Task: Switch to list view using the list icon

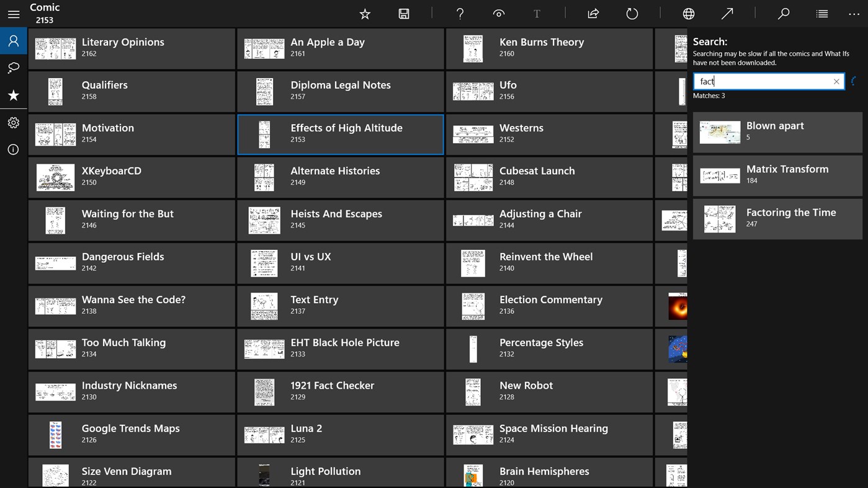Action: tap(821, 13)
